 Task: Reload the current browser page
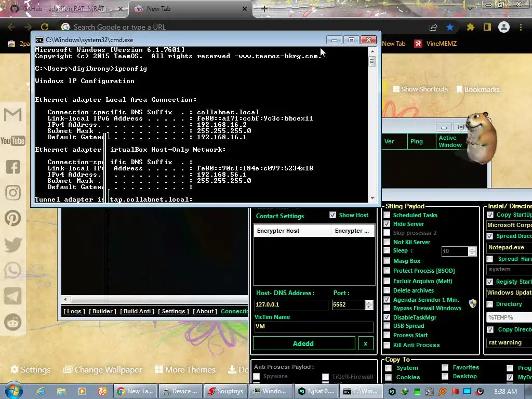pyautogui.click(x=45, y=27)
